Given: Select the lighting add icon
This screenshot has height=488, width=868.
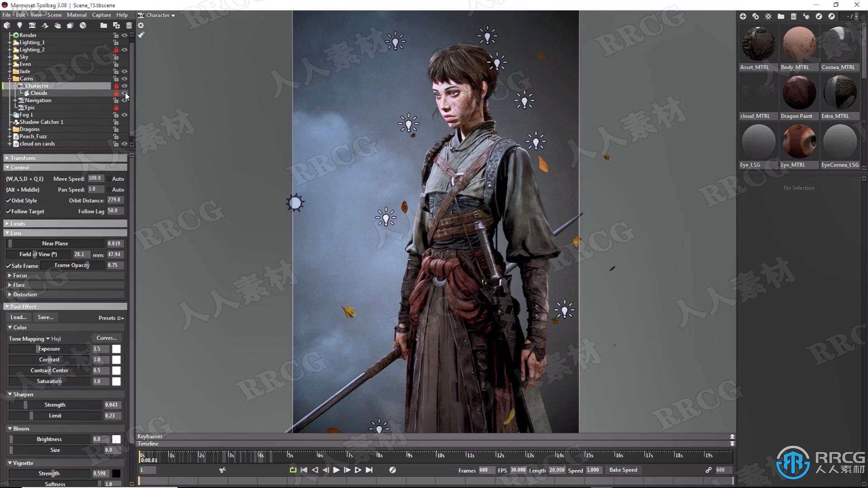Looking at the screenshot, I should [19, 25].
